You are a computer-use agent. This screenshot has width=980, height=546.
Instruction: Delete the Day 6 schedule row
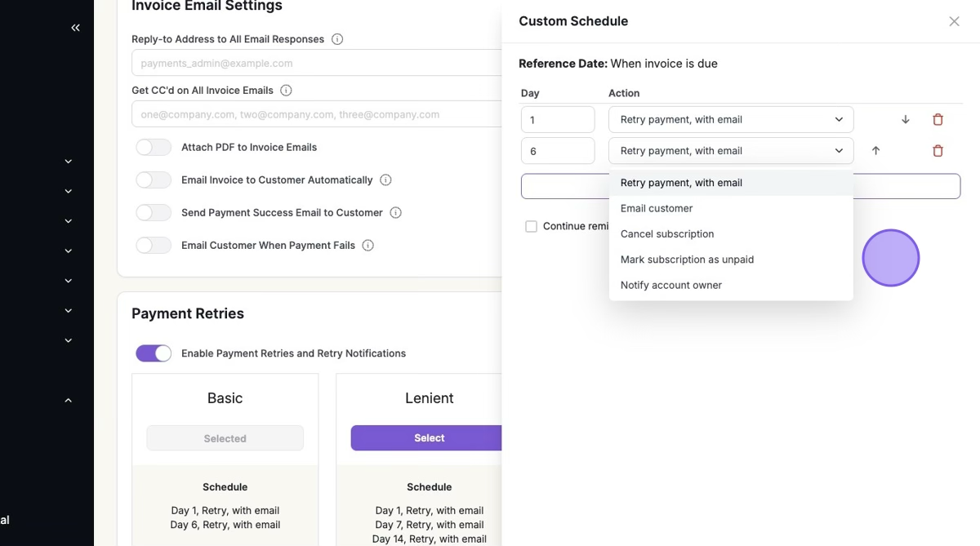pos(938,151)
